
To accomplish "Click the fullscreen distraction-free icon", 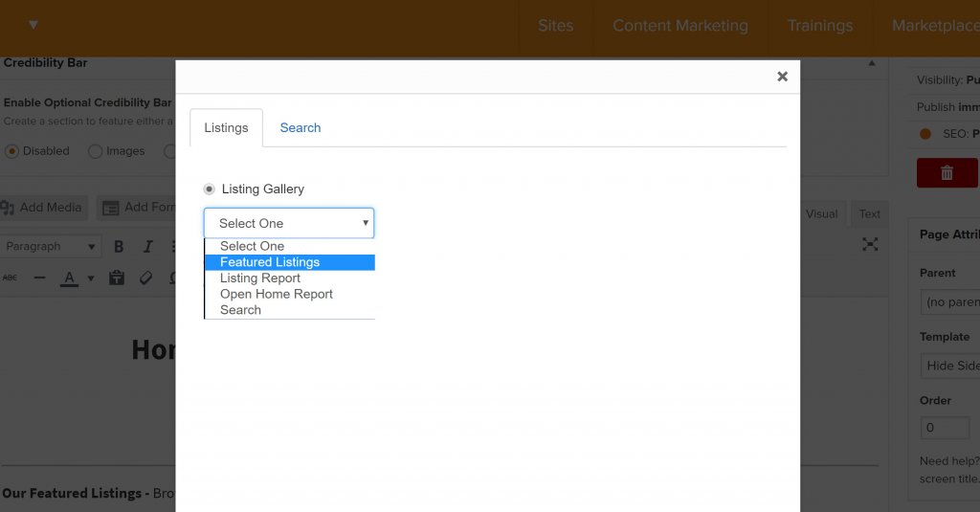I will (869, 245).
